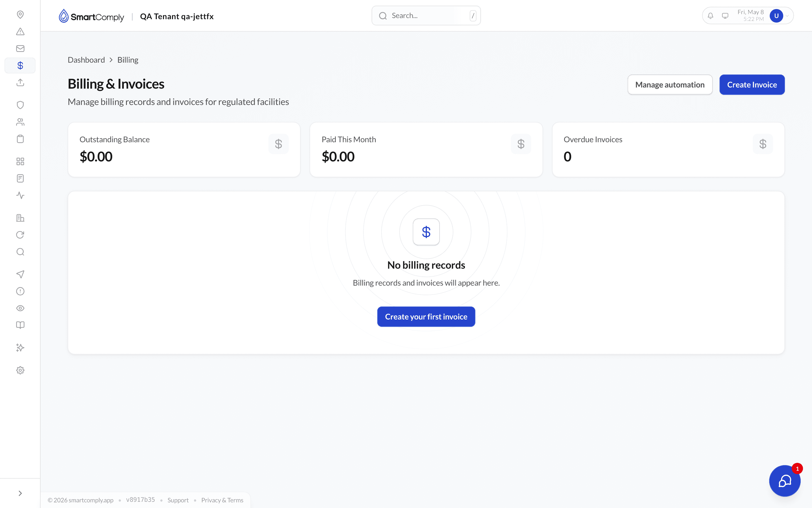Click the Create Invoice button
Screen dimensions: 812x508
[x=752, y=85]
